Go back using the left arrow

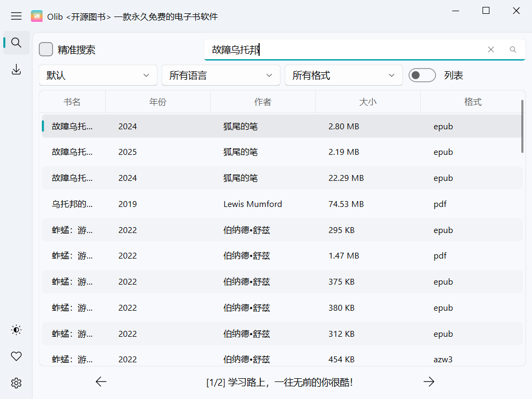click(101, 381)
